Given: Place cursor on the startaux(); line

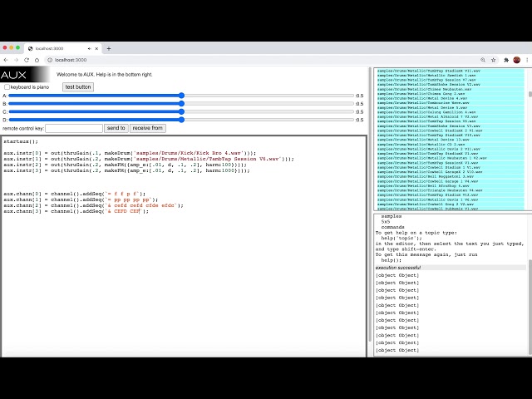Looking at the screenshot, I should coord(21,141).
